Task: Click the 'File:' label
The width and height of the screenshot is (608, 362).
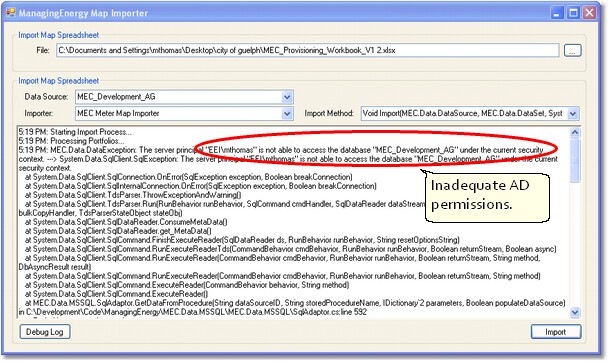Action: click(x=43, y=50)
